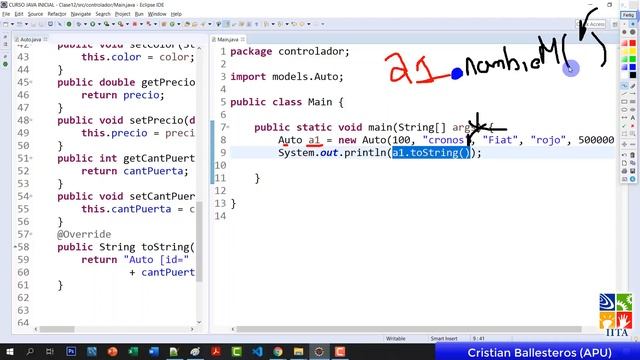Click the New Java Class green icon
This screenshot has height=360, width=640.
[172, 24]
